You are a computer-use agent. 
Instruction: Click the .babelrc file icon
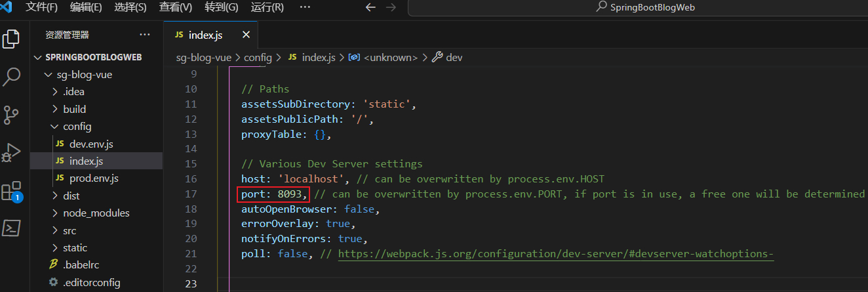tap(54, 265)
